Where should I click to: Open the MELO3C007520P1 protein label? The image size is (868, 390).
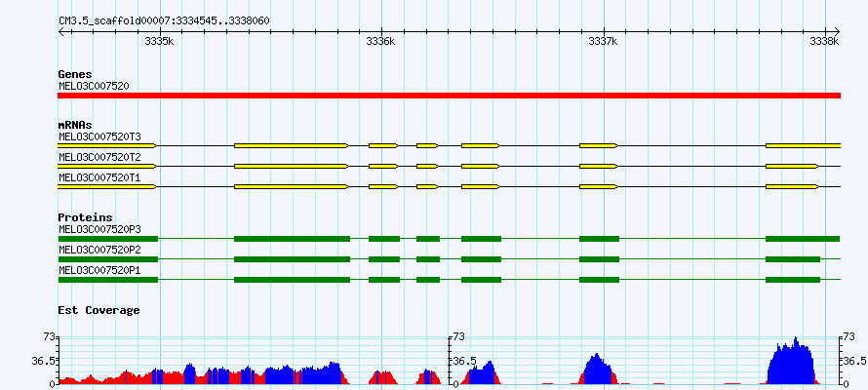[x=99, y=270]
